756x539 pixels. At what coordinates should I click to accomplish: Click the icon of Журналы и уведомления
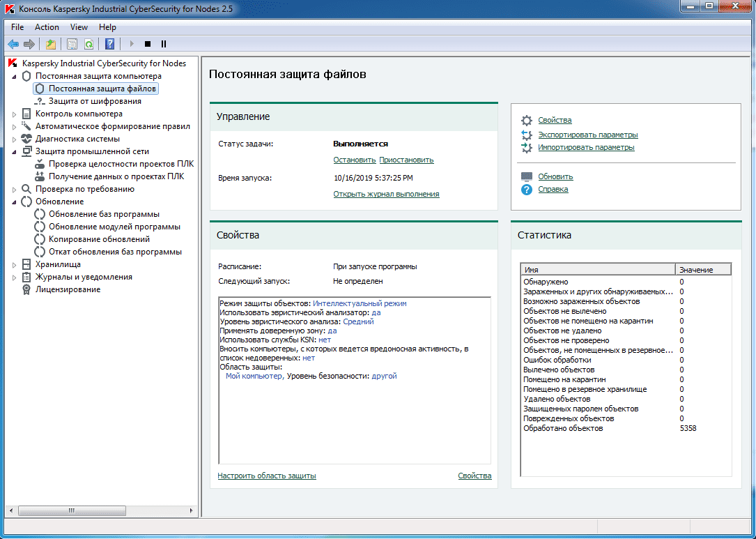click(x=26, y=277)
